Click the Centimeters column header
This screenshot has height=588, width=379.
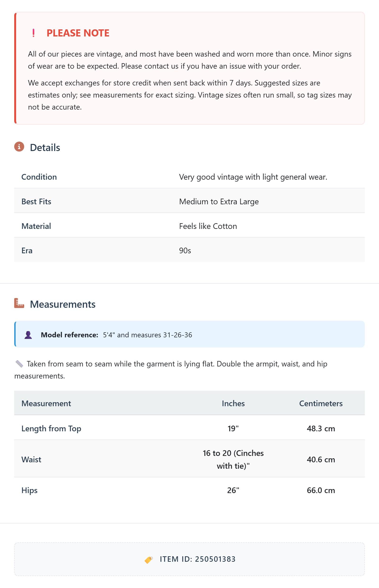click(x=321, y=403)
